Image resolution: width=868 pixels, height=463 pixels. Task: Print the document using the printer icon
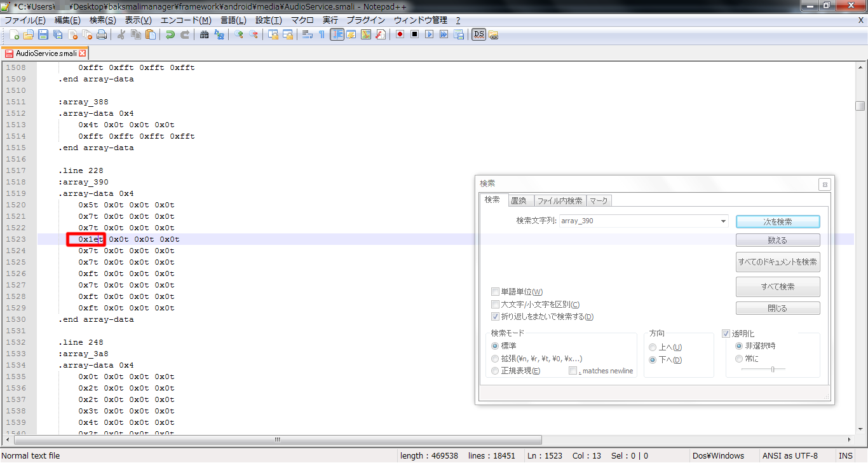pyautogui.click(x=102, y=34)
